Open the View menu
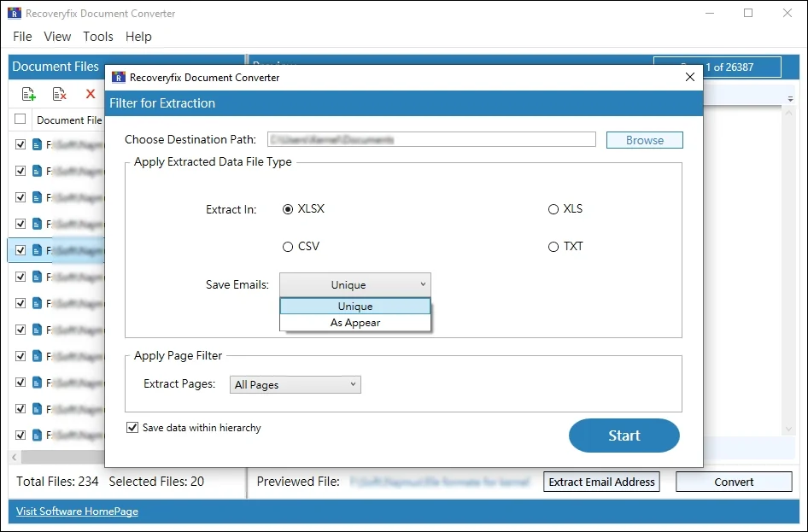Screen dimensions: 808x532 click(57, 37)
